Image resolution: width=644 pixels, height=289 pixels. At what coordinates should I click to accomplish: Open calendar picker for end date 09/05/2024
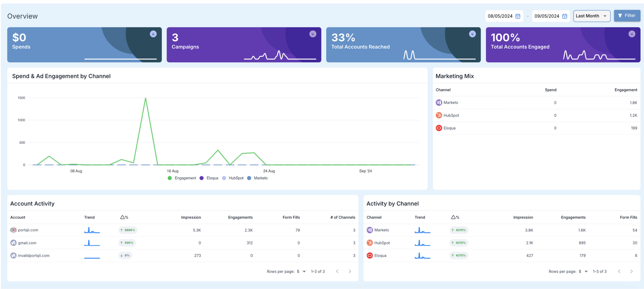[565, 16]
